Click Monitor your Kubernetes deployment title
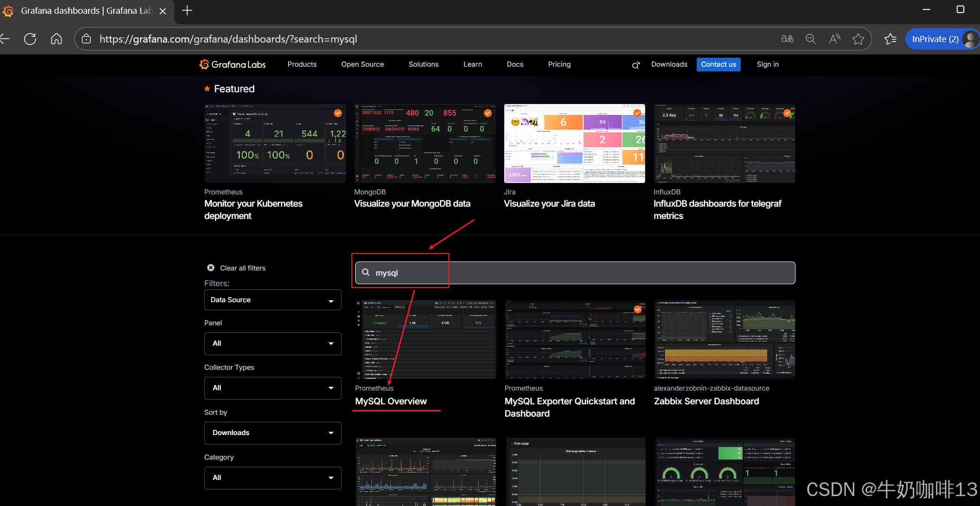This screenshot has width=980, height=506. click(x=254, y=209)
